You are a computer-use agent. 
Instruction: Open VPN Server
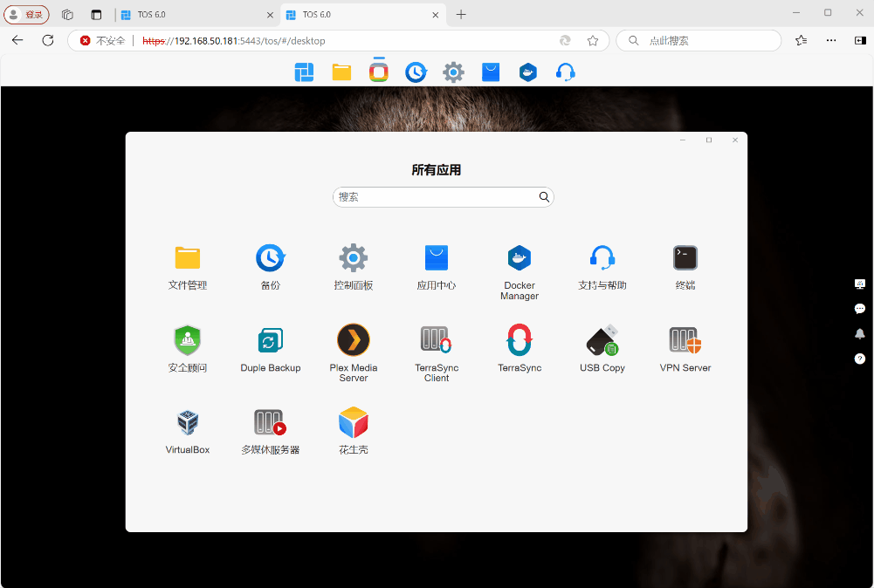(685, 350)
